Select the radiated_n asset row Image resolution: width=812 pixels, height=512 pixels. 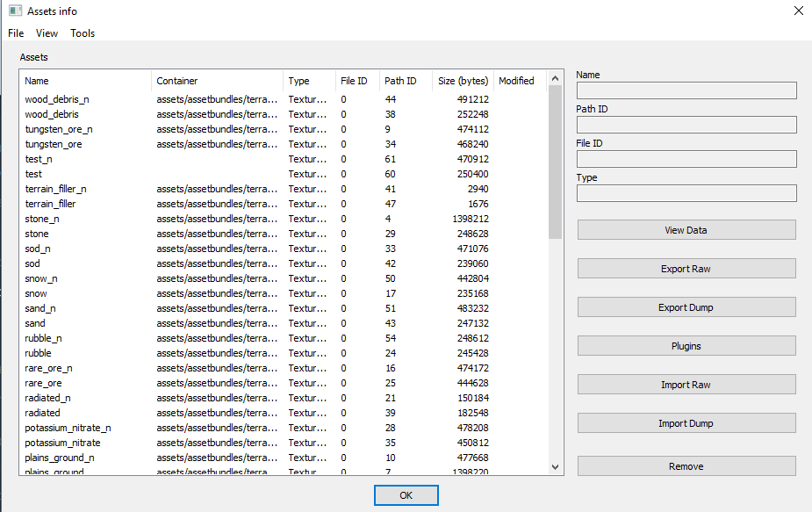pyautogui.click(x=284, y=398)
